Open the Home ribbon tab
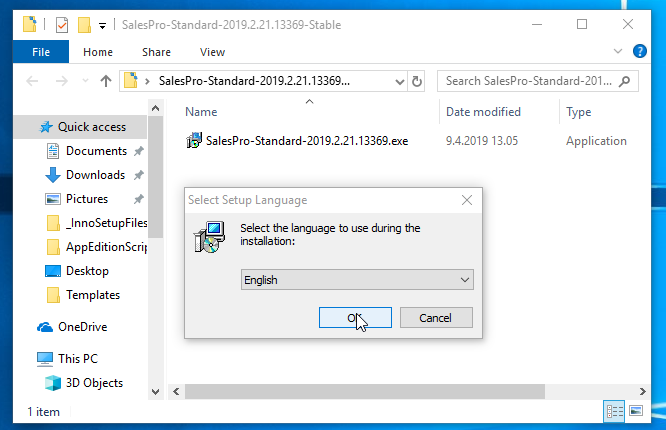This screenshot has width=666, height=430. pyautogui.click(x=98, y=52)
